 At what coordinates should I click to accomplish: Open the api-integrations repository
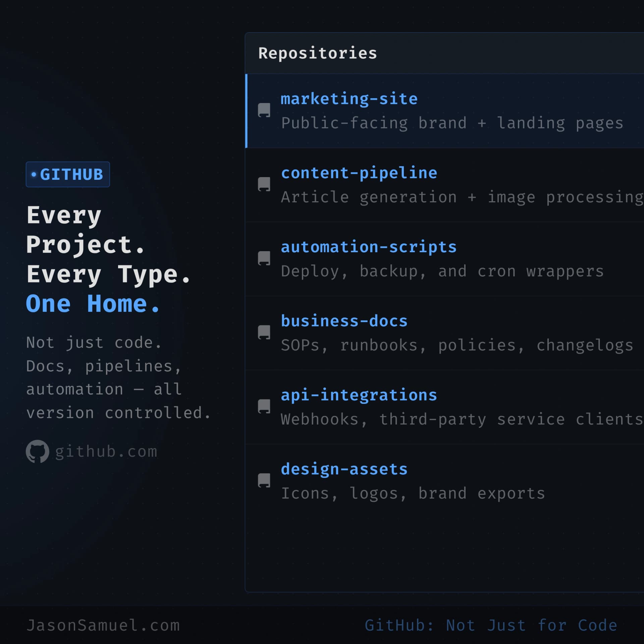359,395
